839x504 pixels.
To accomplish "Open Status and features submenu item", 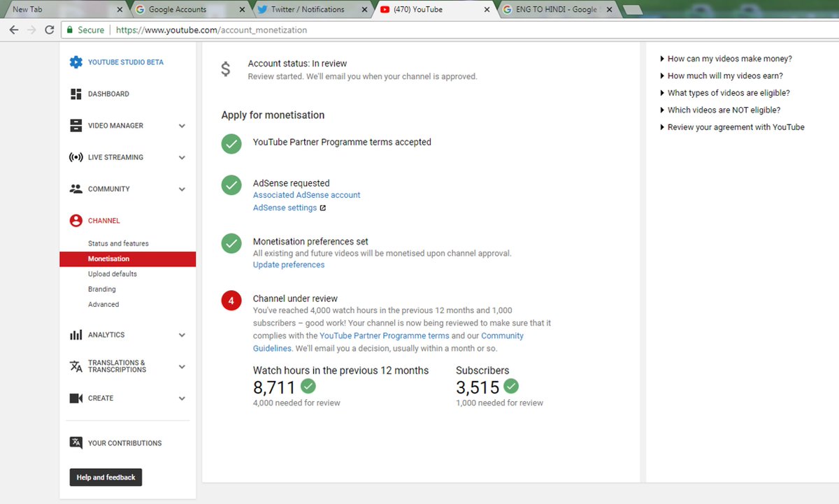I will [x=118, y=243].
